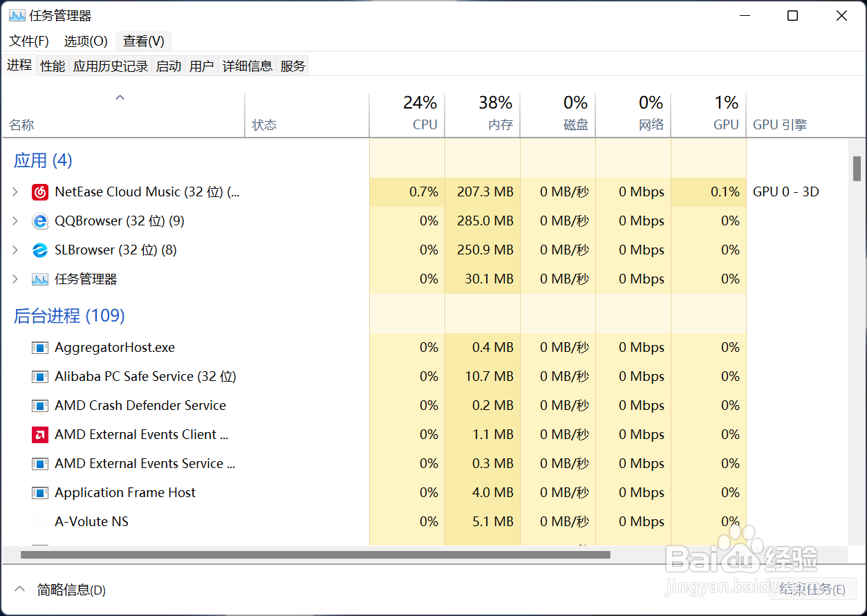This screenshot has height=616, width=867.
Task: Switch to the 性能 tab
Action: (x=53, y=66)
